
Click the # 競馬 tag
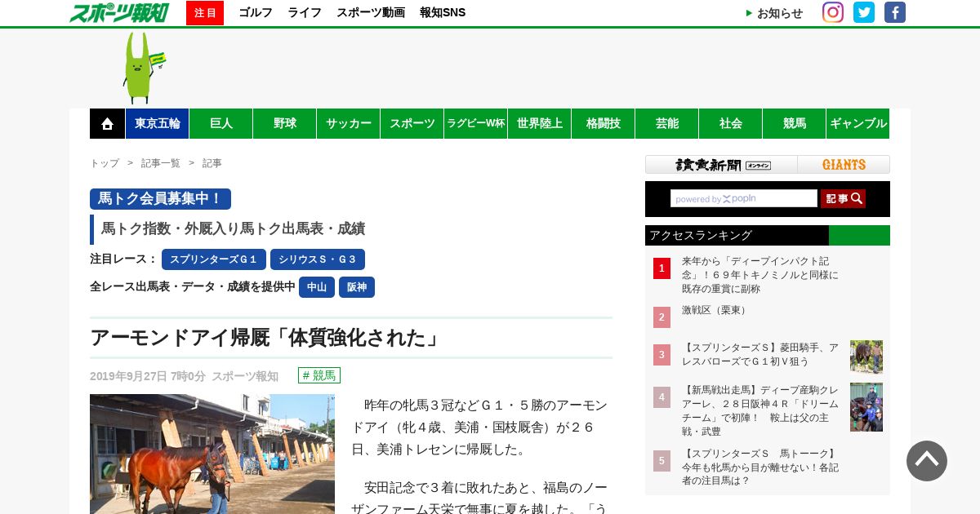point(319,375)
